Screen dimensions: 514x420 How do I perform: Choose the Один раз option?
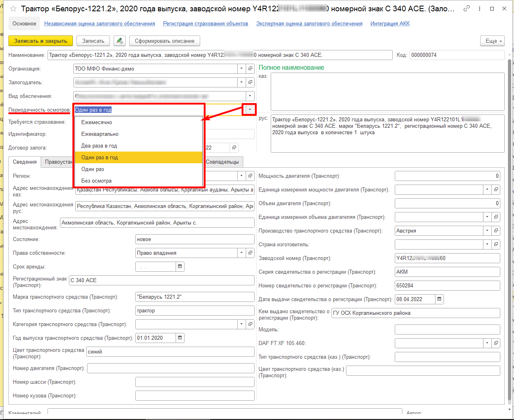click(139, 169)
